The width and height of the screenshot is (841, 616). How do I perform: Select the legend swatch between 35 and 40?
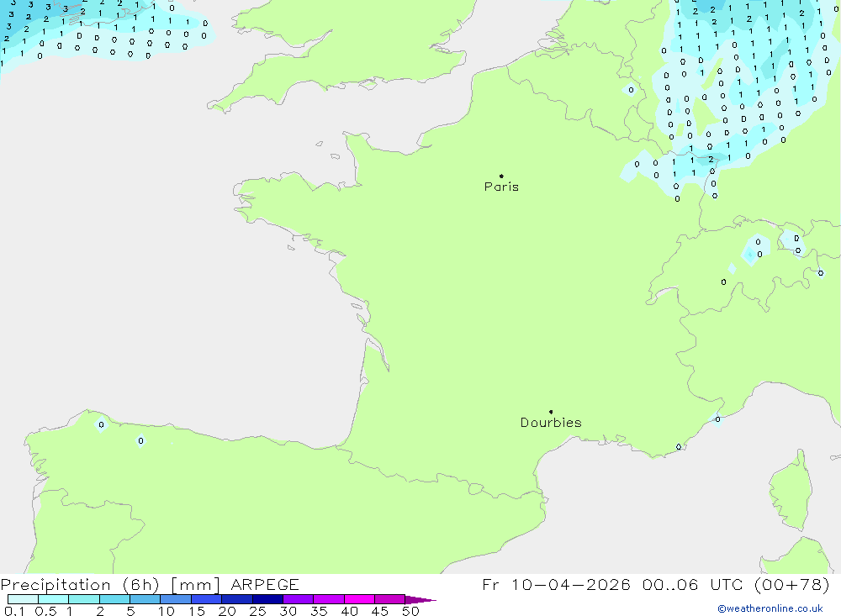point(329,599)
